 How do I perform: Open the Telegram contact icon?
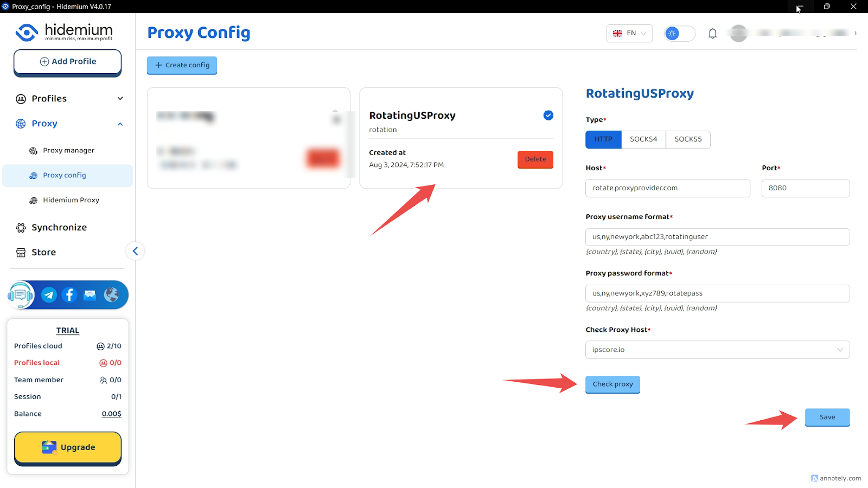[x=49, y=295]
